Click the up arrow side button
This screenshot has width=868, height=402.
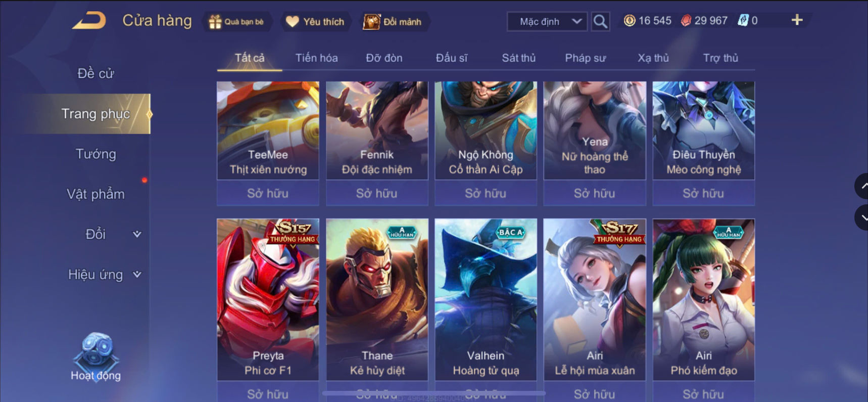click(861, 186)
